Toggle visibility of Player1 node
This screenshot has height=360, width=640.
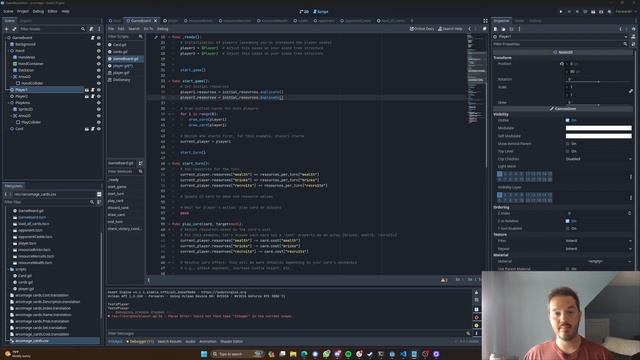point(98,90)
